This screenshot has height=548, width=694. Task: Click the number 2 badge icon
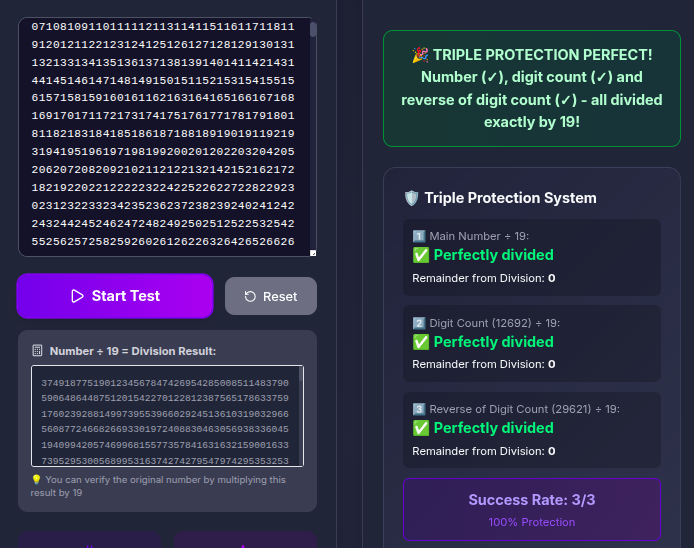coord(418,323)
